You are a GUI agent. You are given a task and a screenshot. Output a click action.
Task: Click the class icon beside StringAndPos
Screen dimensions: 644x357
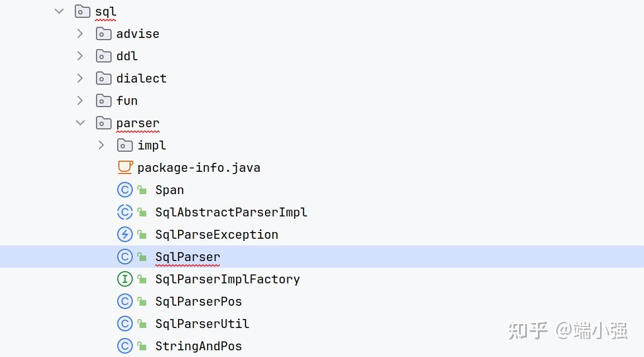coord(125,346)
